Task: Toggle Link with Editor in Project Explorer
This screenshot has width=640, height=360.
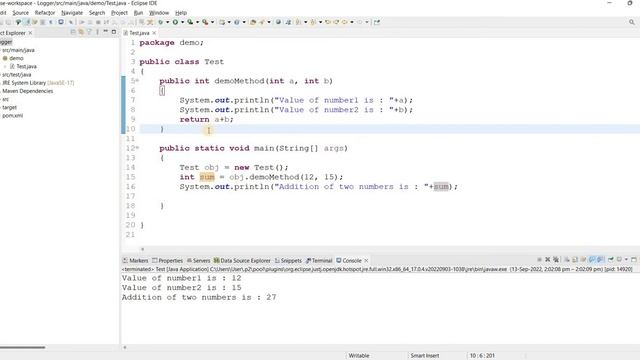Action: (81, 32)
